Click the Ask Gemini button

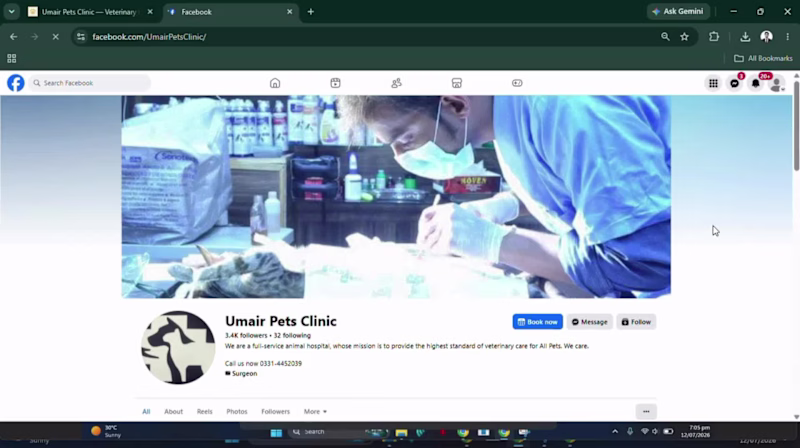point(679,11)
